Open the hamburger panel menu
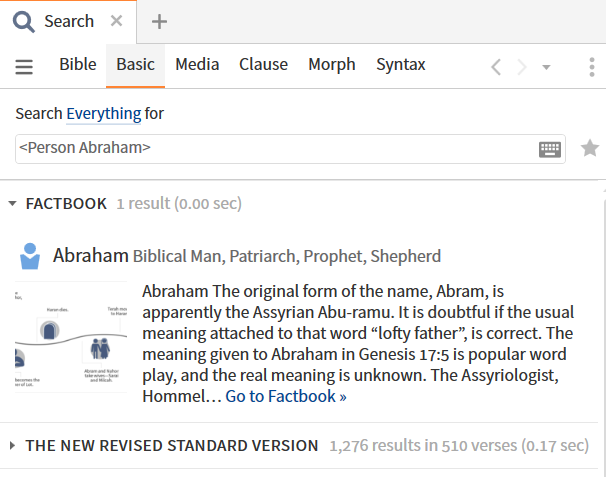 point(24,66)
